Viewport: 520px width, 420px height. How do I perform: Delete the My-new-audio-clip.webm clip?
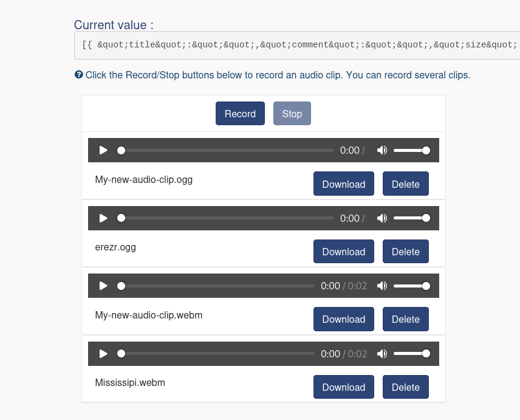[x=405, y=319]
